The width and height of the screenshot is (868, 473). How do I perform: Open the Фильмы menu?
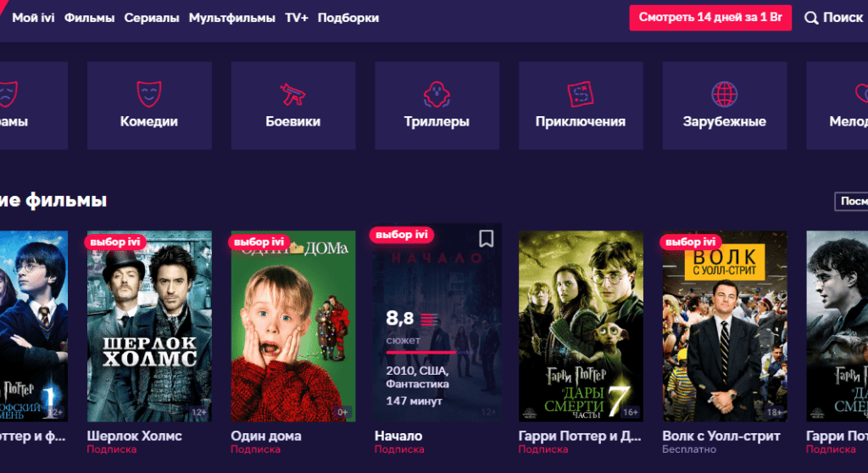pyautogui.click(x=89, y=18)
